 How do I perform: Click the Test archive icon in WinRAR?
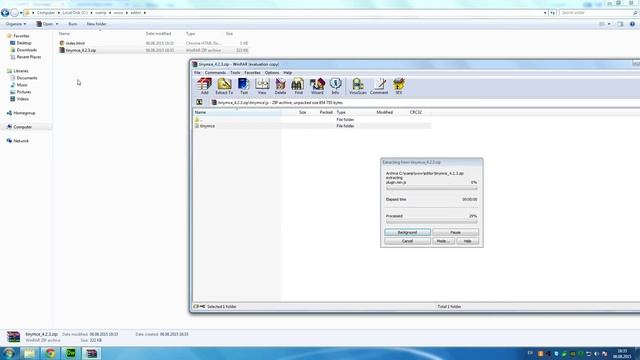(244, 86)
